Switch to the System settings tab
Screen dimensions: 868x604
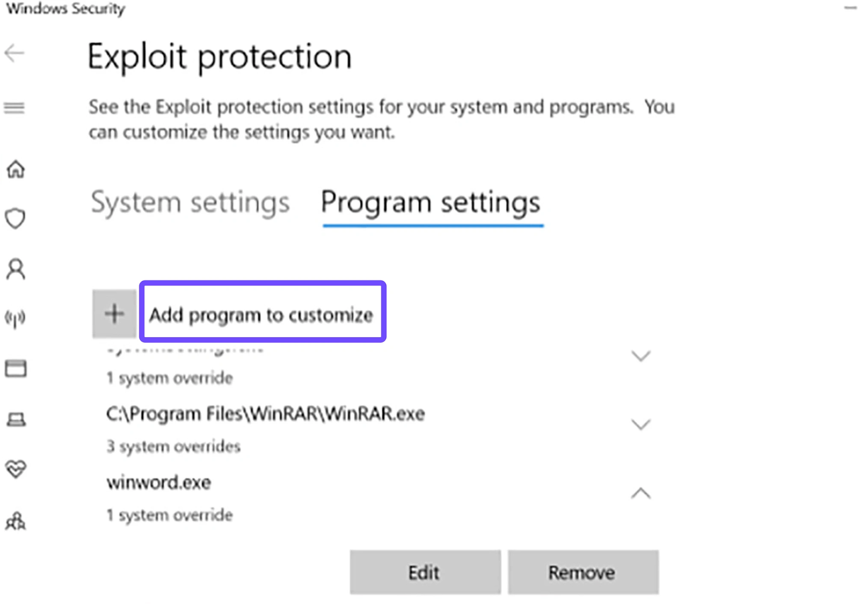click(190, 203)
